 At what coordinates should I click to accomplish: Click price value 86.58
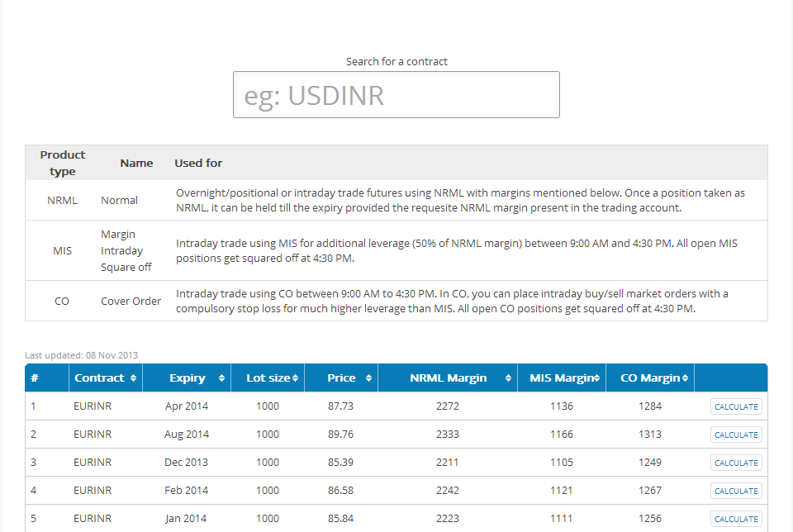point(341,491)
